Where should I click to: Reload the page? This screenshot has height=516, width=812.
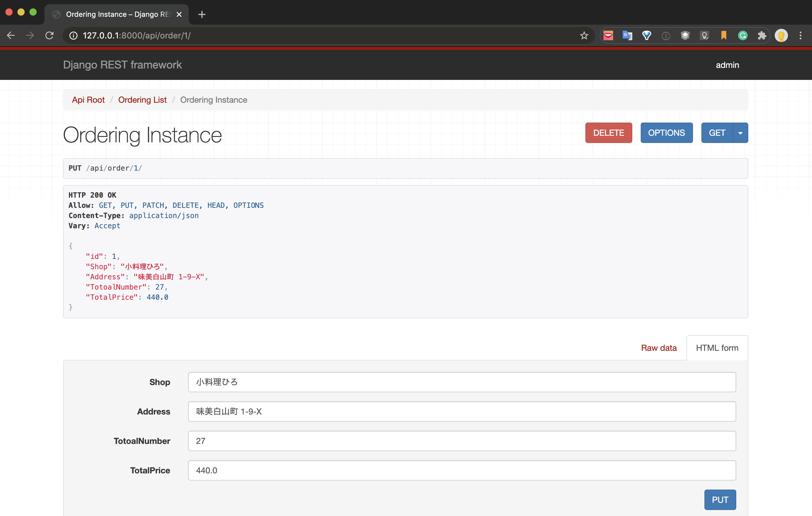49,35
